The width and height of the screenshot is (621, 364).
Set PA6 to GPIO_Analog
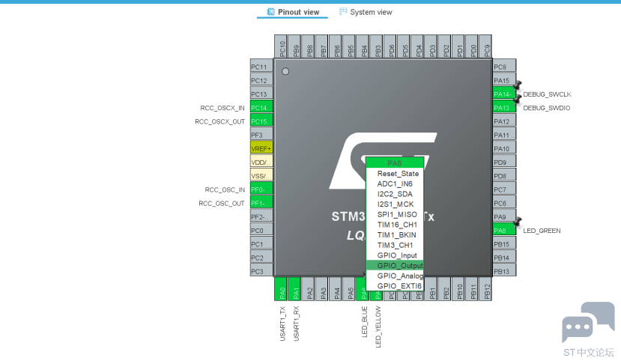pyautogui.click(x=395, y=276)
